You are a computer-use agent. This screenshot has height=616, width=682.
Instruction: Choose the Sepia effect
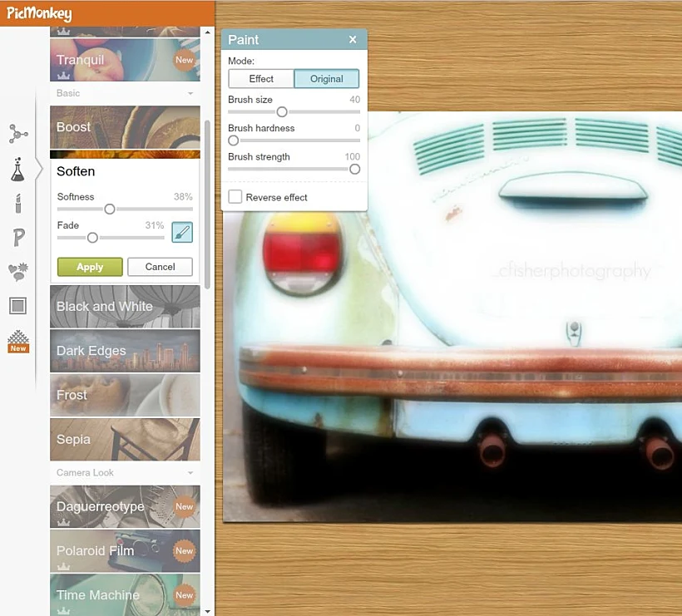(125, 439)
